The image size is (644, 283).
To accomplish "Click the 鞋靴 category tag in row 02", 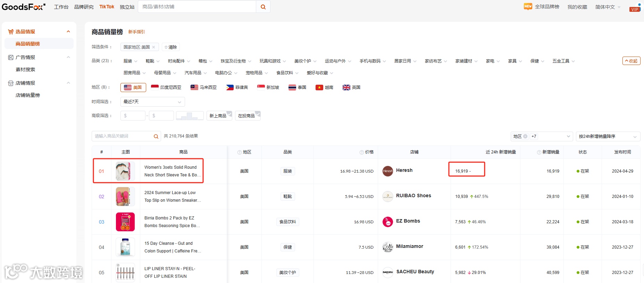I will tap(287, 197).
